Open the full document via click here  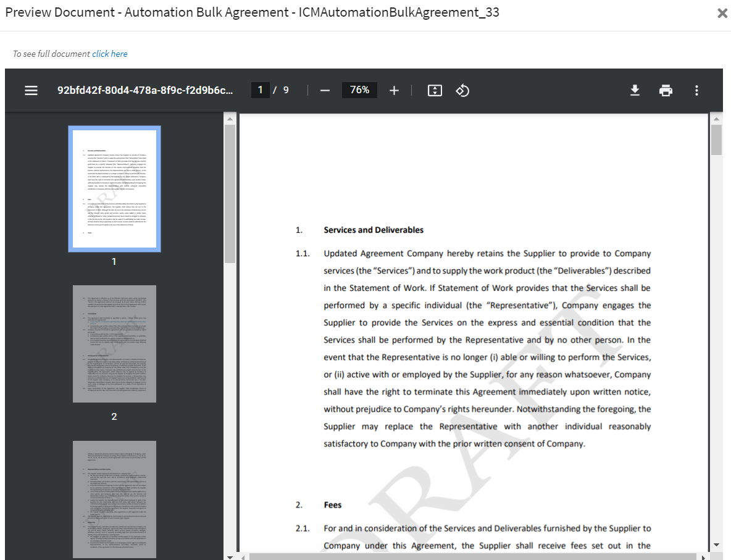[110, 54]
